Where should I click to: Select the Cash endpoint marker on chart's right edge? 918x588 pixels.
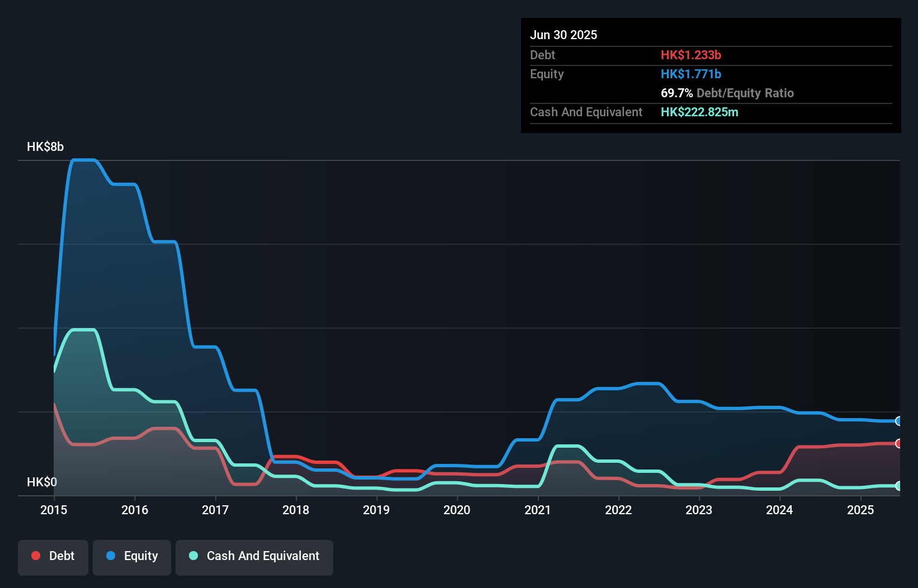pos(898,487)
